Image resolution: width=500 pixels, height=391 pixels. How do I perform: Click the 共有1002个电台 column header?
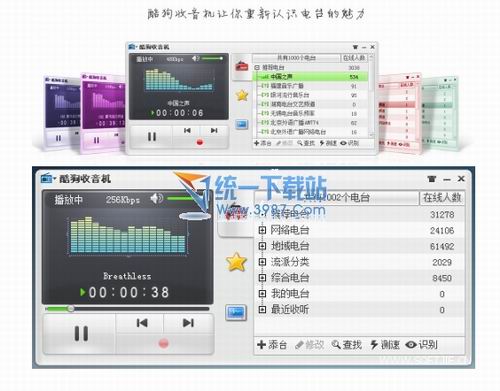[337, 198]
